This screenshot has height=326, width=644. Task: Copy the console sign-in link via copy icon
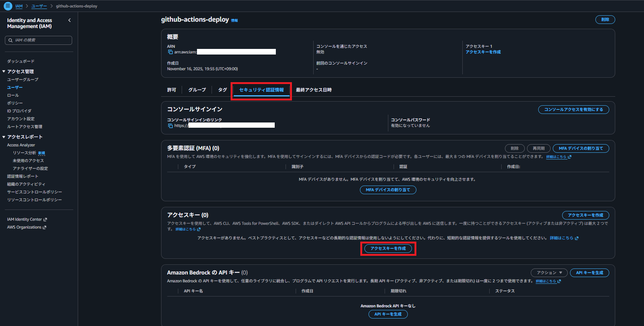click(170, 126)
